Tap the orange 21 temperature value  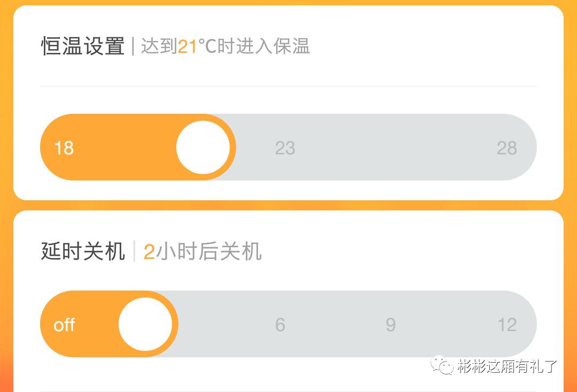188,46
